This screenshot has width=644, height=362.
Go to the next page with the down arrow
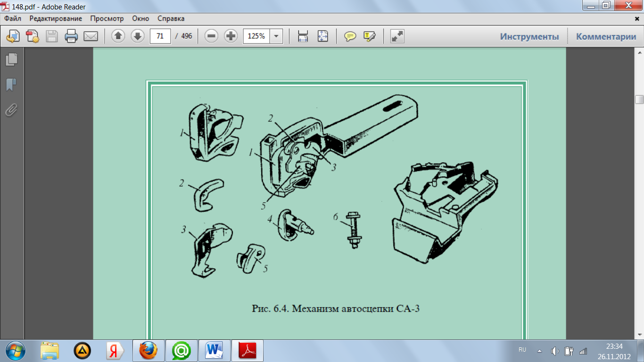(137, 36)
